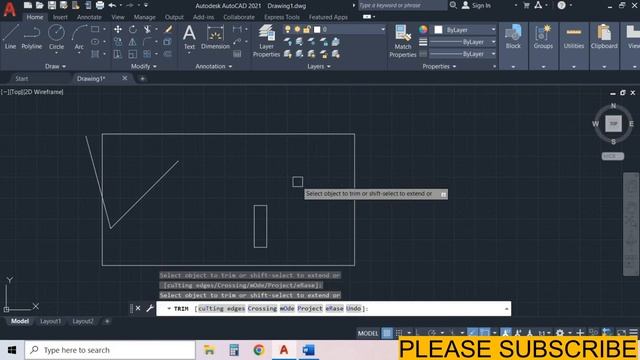Click Sign In button
Viewport: 640px width, 360px height.
point(476,5)
